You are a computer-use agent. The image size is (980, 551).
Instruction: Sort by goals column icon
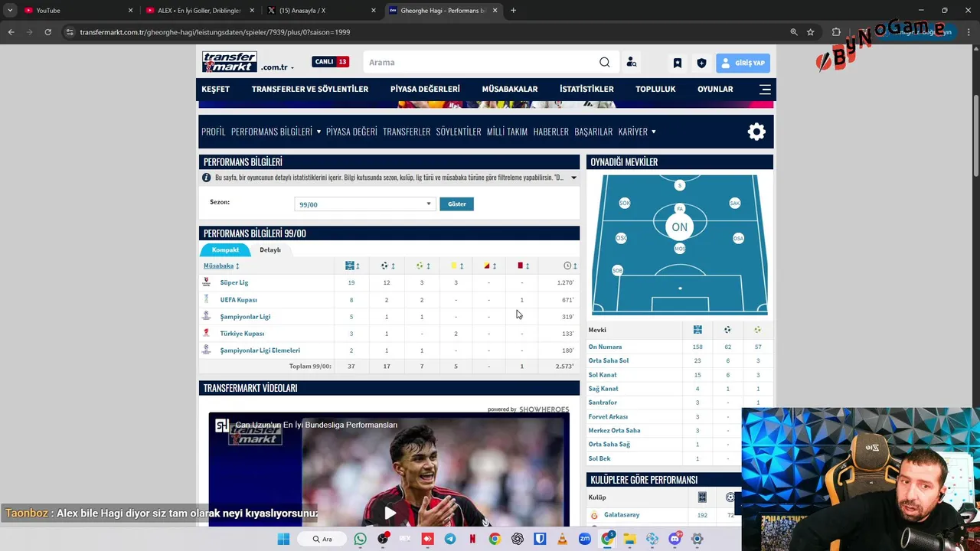coord(384,266)
